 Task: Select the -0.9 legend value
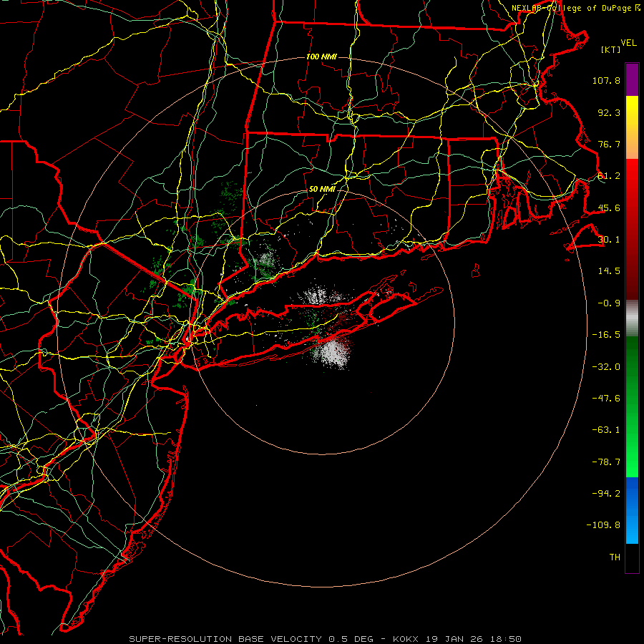coord(609,303)
